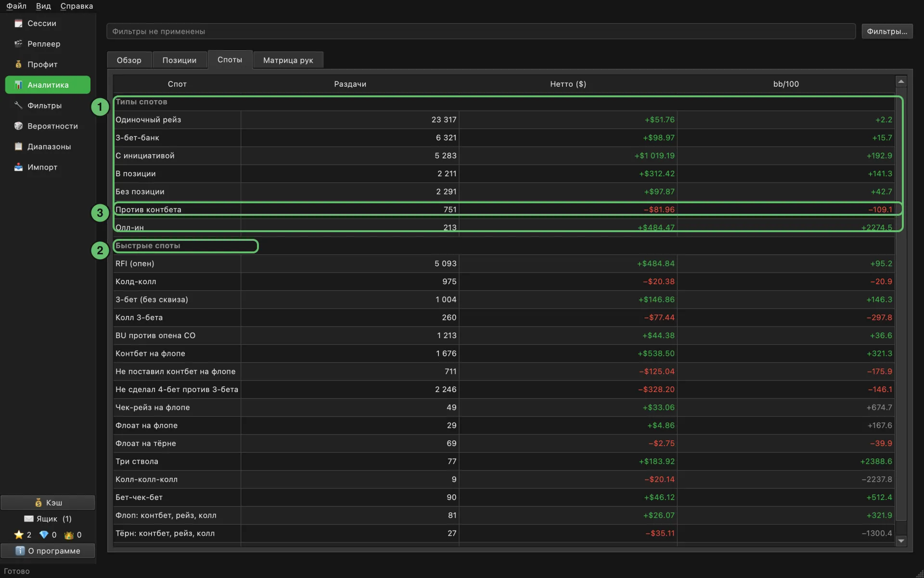Select the Колд-колл row

click(x=504, y=281)
